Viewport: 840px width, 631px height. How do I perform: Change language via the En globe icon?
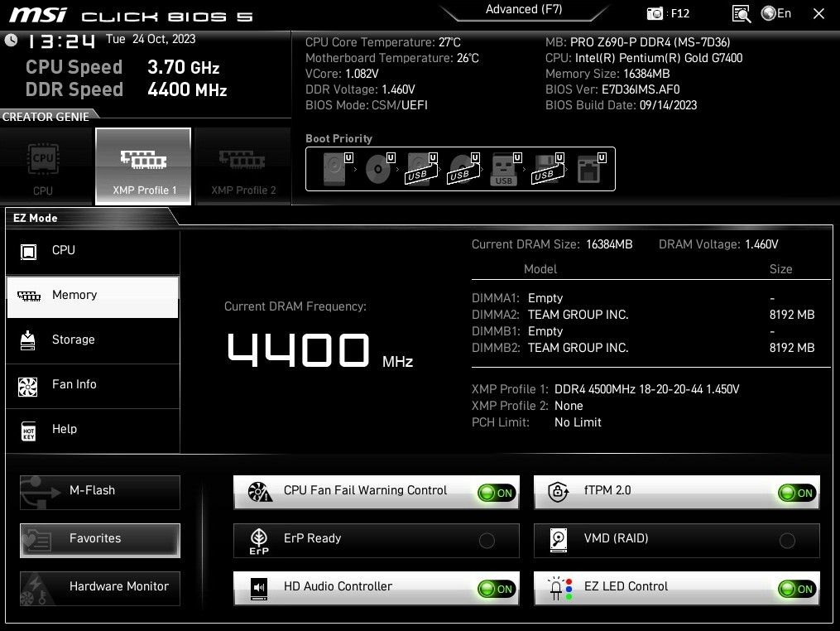tap(776, 13)
